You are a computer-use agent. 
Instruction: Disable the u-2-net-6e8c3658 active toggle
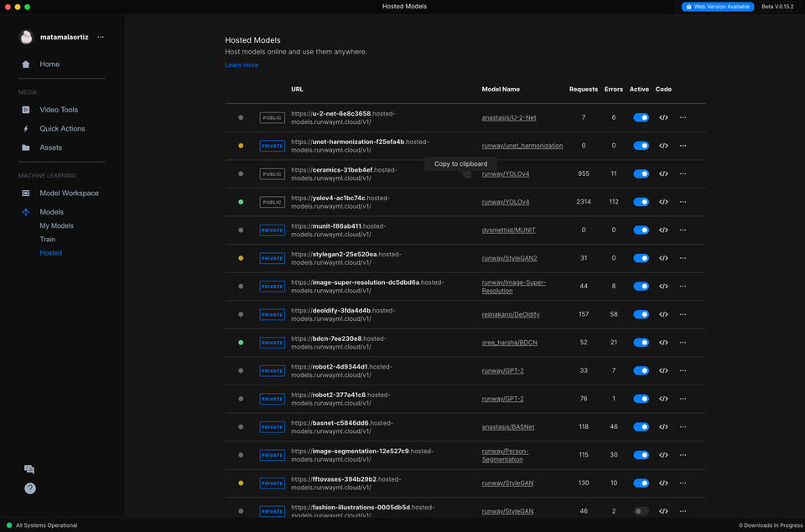641,117
